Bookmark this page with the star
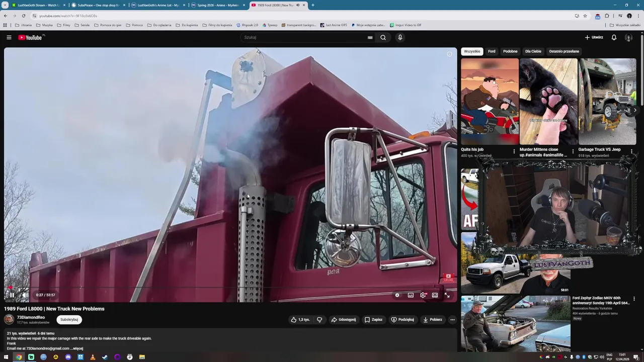Image resolution: width=644 pixels, height=362 pixels. tap(585, 16)
